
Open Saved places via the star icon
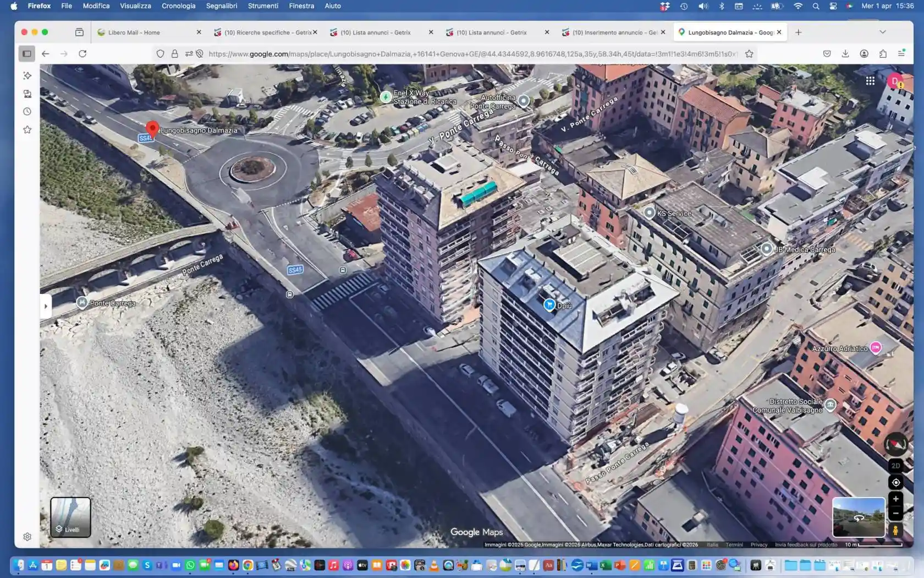(26, 129)
